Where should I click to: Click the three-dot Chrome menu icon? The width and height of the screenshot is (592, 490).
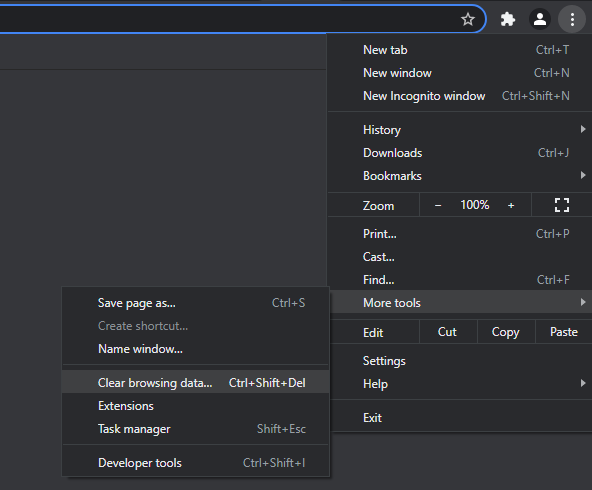coord(572,19)
